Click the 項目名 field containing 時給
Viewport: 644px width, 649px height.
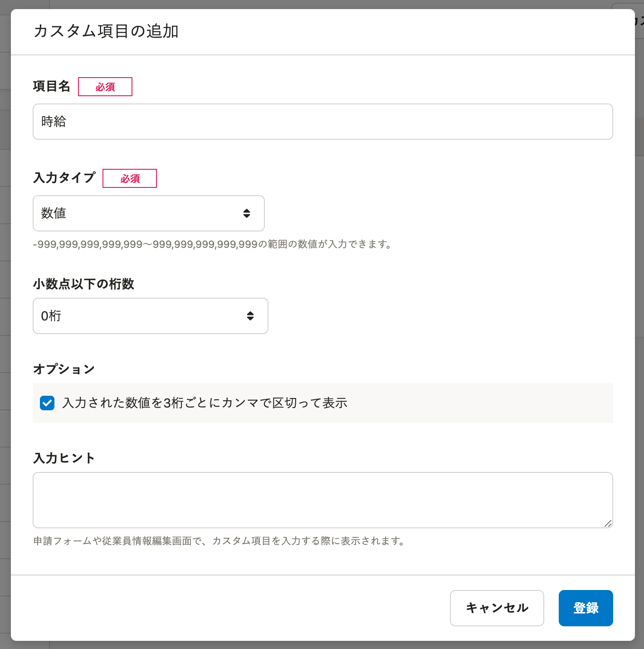pos(323,122)
